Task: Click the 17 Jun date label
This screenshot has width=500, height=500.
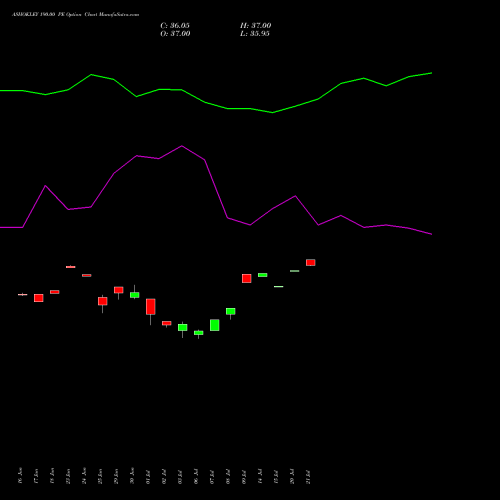Action: [x=36, y=476]
